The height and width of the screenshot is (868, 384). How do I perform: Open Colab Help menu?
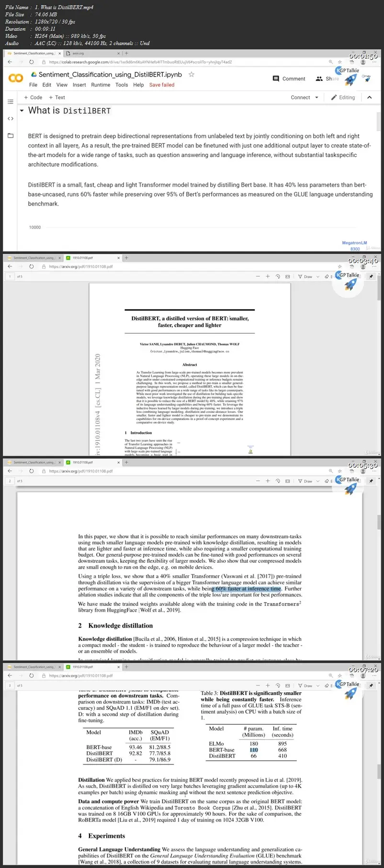coord(138,85)
